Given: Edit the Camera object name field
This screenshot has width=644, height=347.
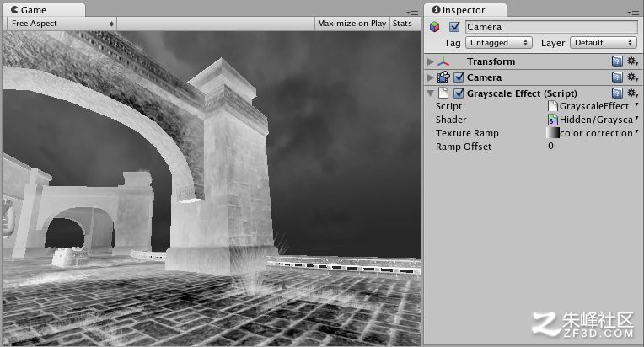Looking at the screenshot, I should pyautogui.click(x=551, y=27).
